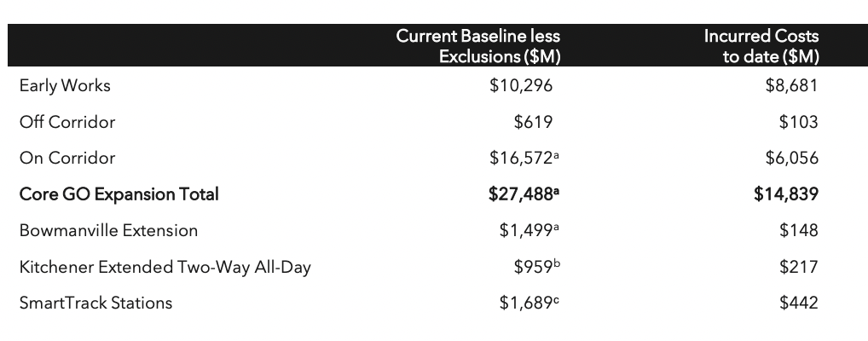Click the Early Works row label
868x341 pixels.
pos(65,86)
